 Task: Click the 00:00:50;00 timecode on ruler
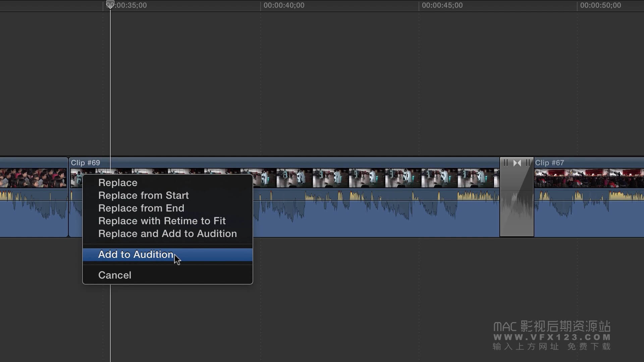[600, 5]
